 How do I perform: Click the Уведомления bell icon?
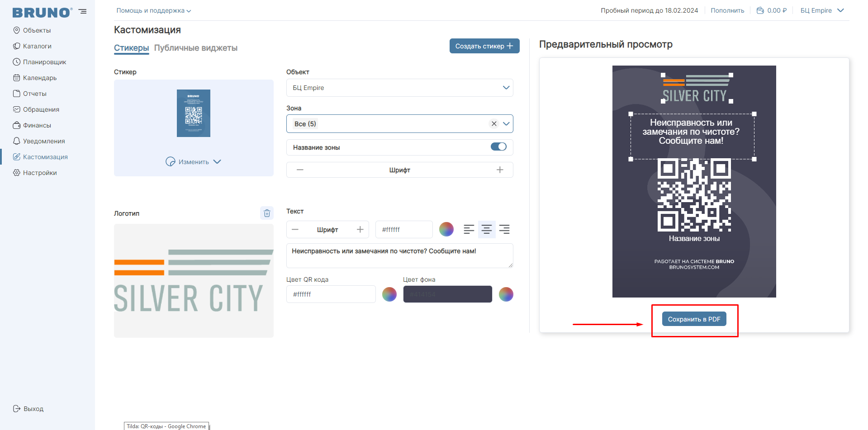(17, 141)
